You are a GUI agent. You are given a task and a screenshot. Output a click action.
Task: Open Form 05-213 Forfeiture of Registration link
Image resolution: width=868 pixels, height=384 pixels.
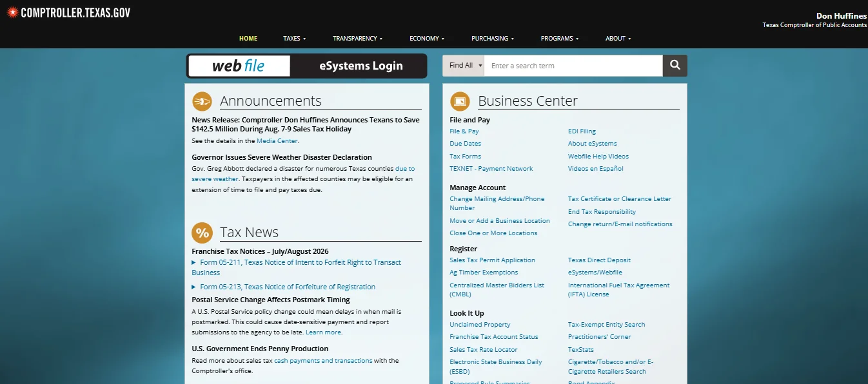288,287
